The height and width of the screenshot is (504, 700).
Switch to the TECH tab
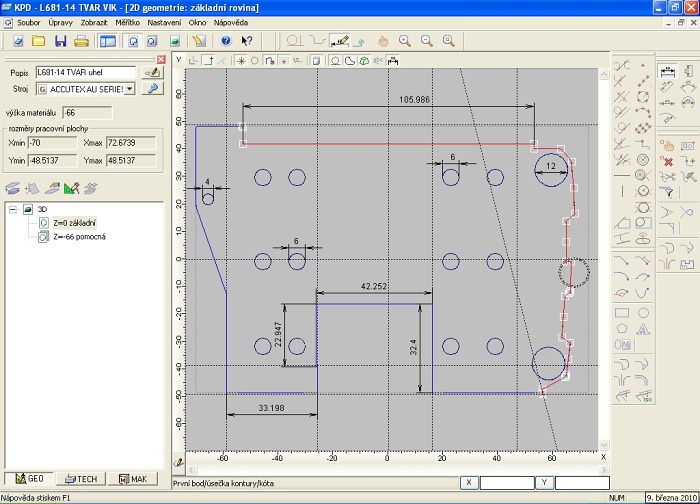pyautogui.click(x=81, y=479)
